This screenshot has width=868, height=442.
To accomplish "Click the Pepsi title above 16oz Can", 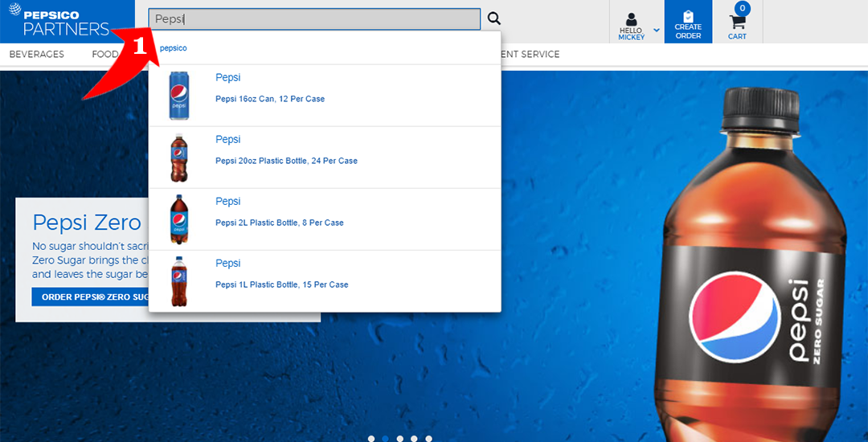I will [x=227, y=78].
